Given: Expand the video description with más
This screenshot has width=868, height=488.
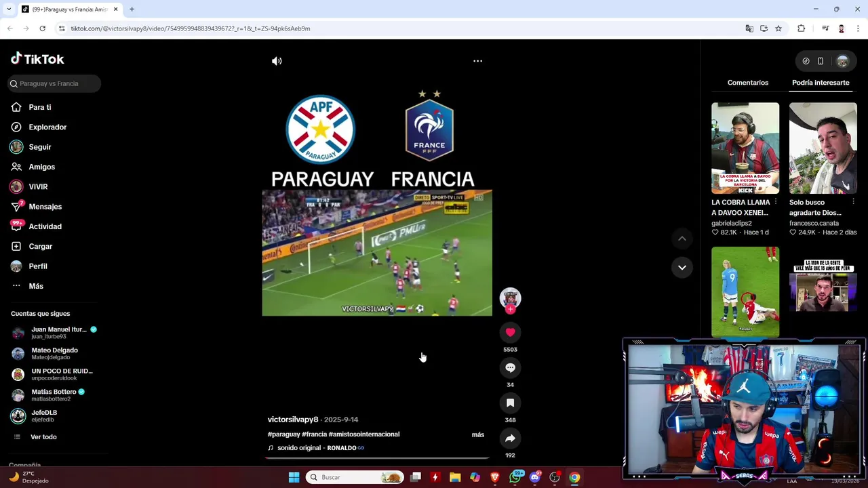Looking at the screenshot, I should [x=478, y=434].
